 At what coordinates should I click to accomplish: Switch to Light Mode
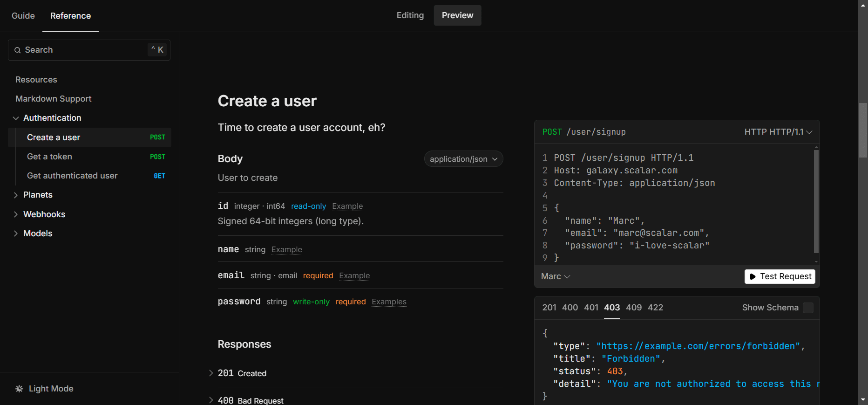tap(45, 389)
